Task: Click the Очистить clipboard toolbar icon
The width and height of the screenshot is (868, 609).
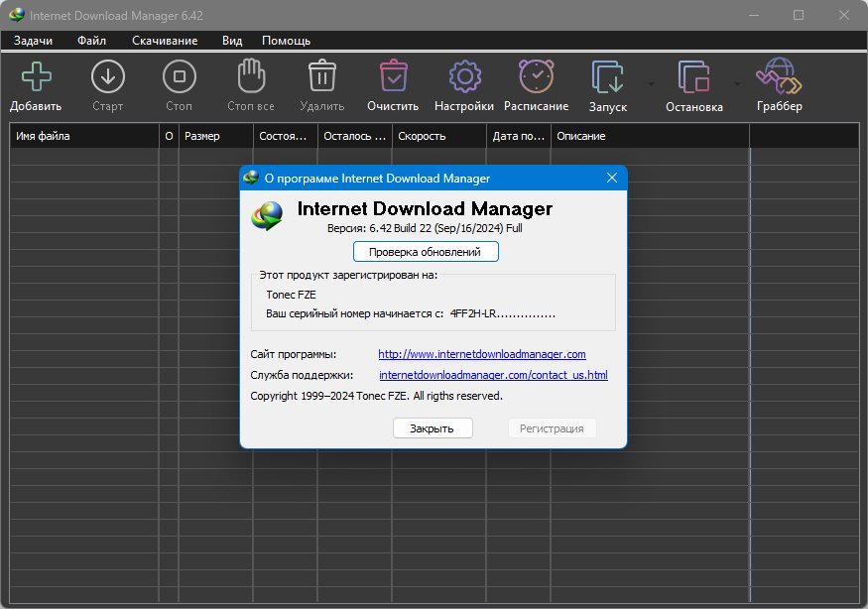Action: point(394,75)
